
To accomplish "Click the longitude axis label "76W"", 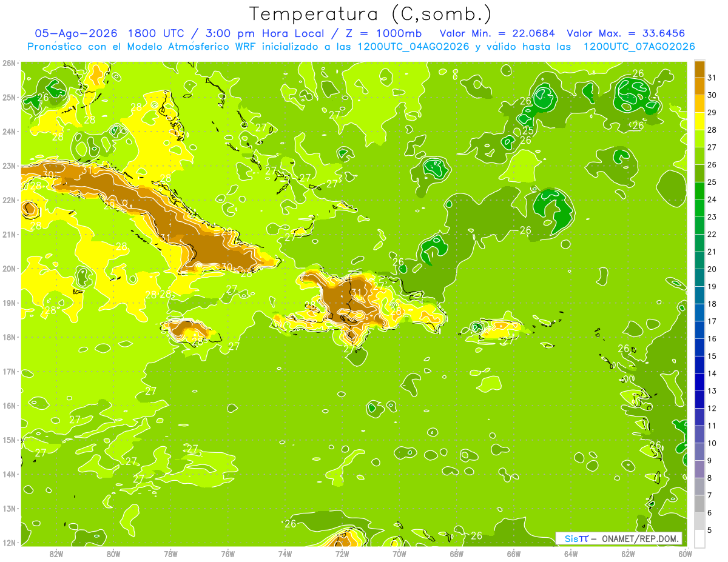I will coord(227,554).
